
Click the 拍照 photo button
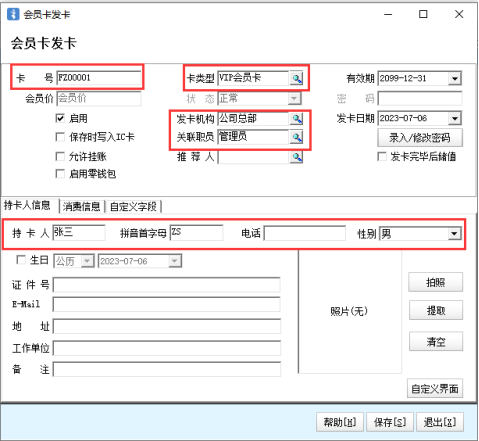[435, 282]
